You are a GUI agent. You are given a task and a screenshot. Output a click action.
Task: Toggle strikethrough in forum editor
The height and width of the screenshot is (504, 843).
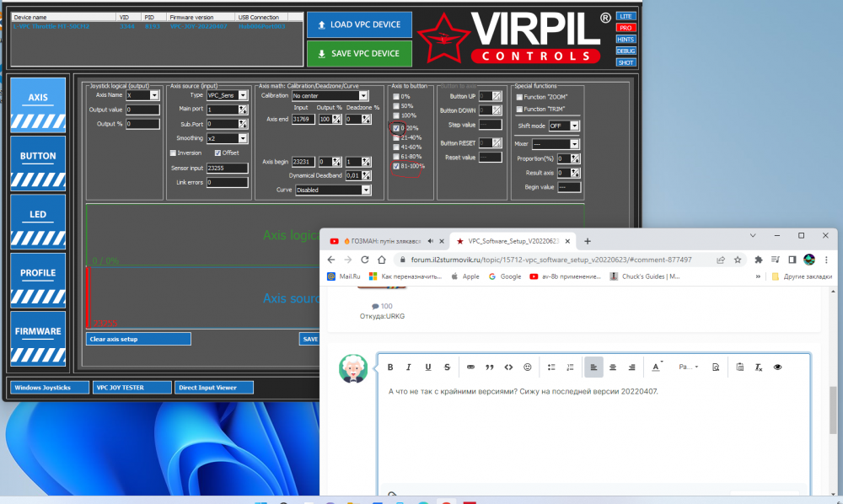[447, 367]
